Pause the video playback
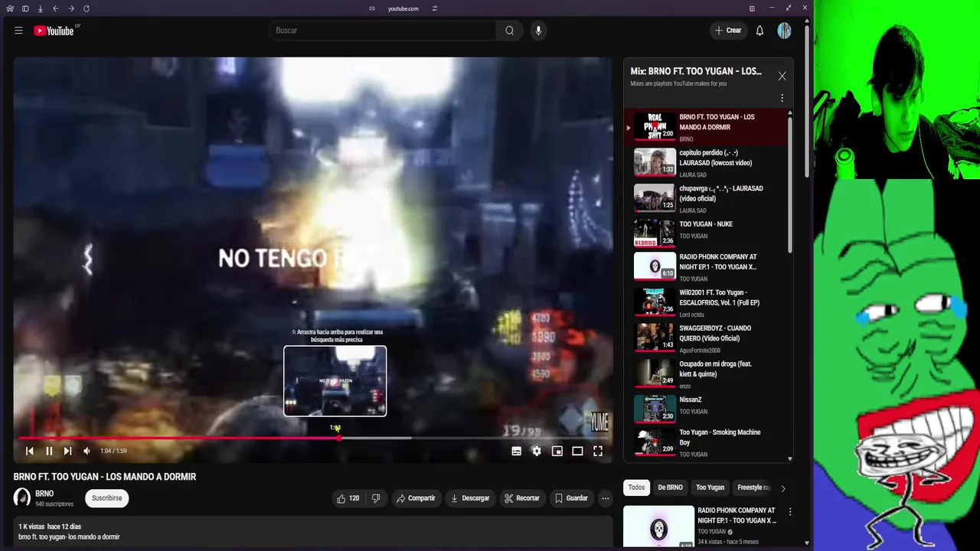 click(49, 452)
